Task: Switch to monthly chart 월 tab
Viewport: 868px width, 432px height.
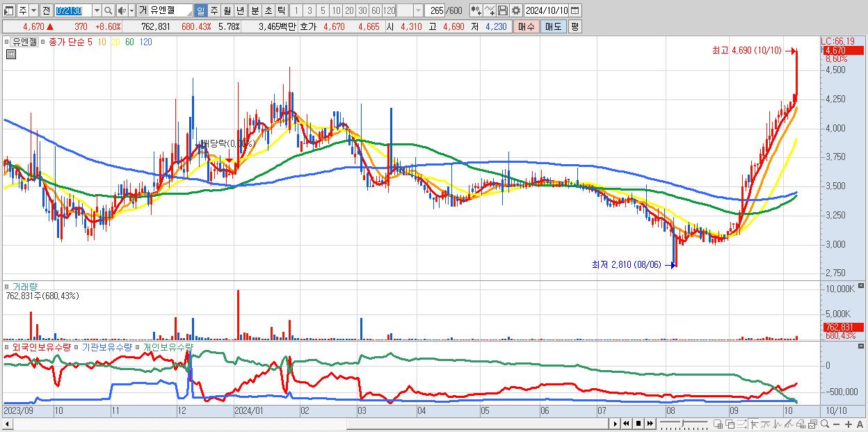Action: (227, 10)
